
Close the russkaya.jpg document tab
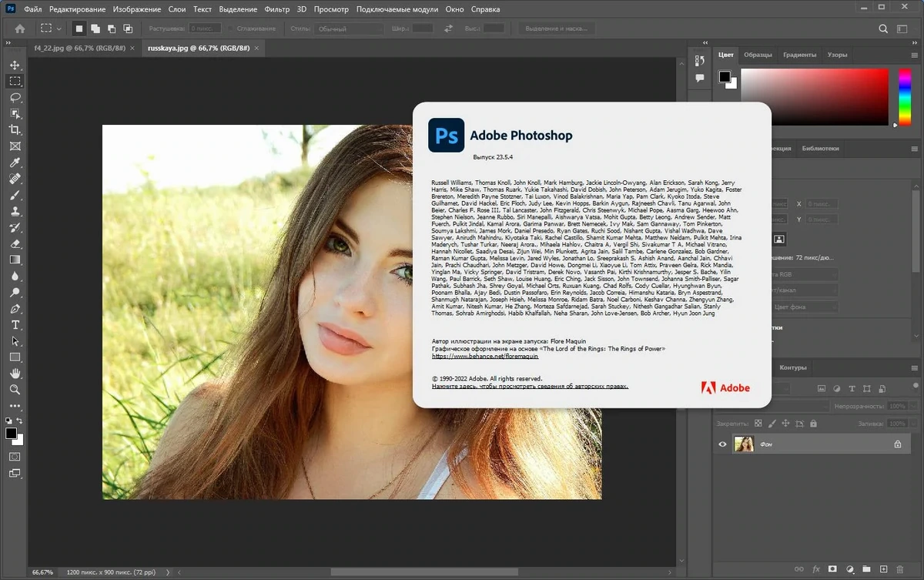(257, 48)
